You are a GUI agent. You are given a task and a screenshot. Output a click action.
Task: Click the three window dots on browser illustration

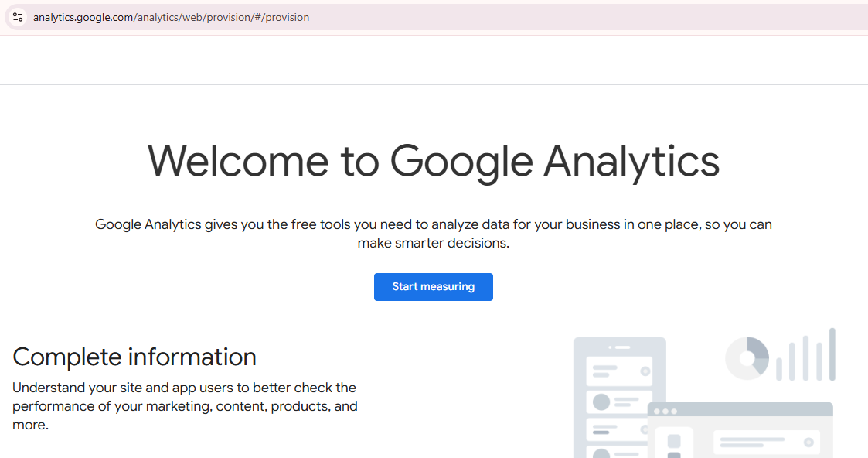coord(665,412)
